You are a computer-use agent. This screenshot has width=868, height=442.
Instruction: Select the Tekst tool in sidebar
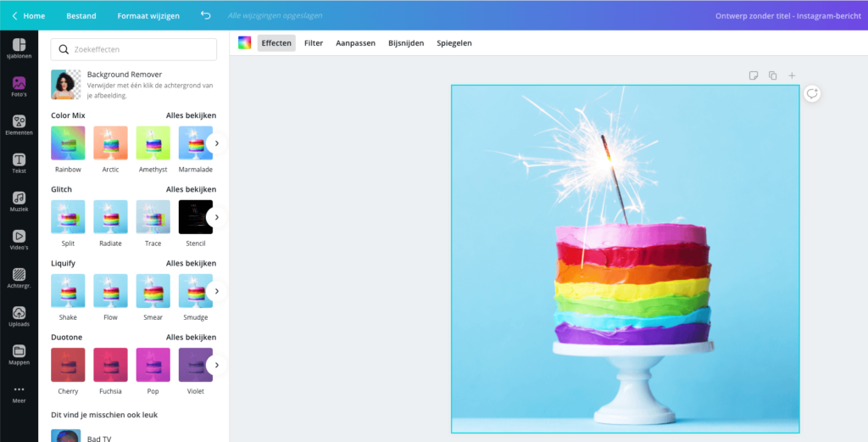(19, 163)
